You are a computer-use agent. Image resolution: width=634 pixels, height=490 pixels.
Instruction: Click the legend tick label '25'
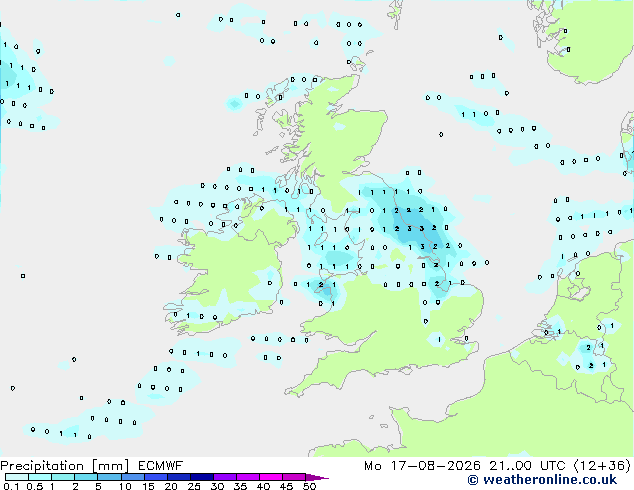coord(194,486)
